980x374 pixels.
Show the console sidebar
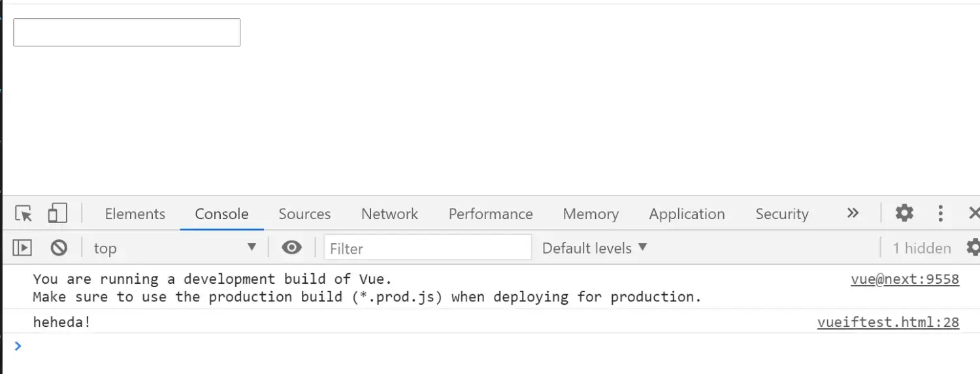22,248
